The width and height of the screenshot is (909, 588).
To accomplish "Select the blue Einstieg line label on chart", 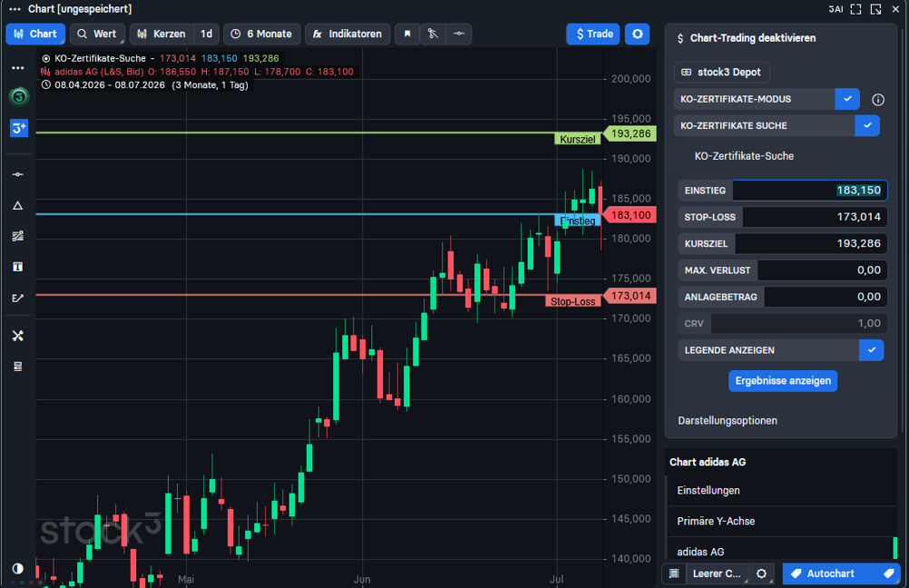I will pyautogui.click(x=577, y=220).
